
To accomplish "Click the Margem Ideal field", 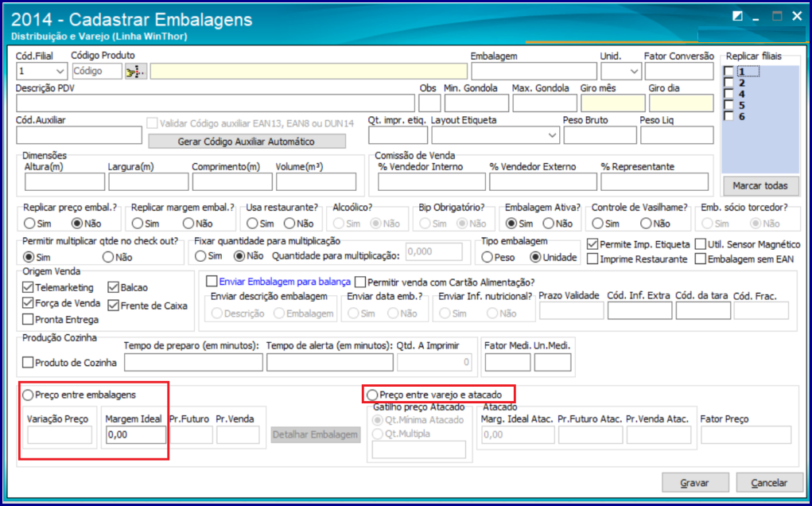I will (136, 435).
